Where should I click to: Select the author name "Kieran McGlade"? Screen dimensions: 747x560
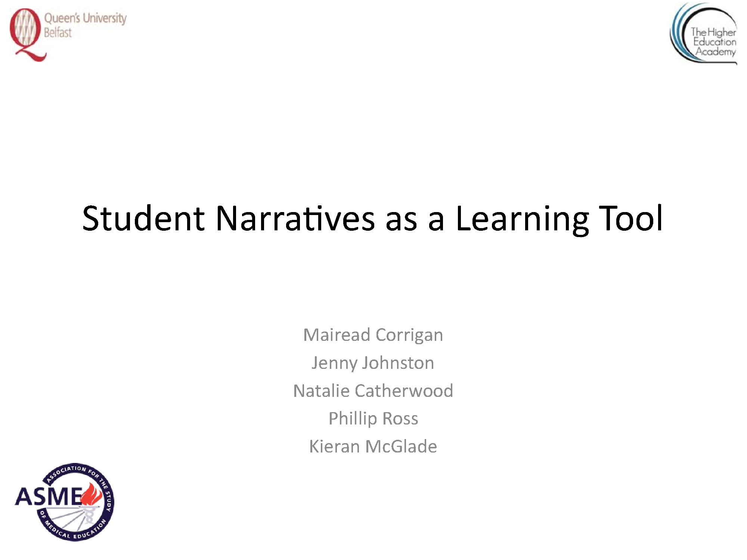pos(373,447)
